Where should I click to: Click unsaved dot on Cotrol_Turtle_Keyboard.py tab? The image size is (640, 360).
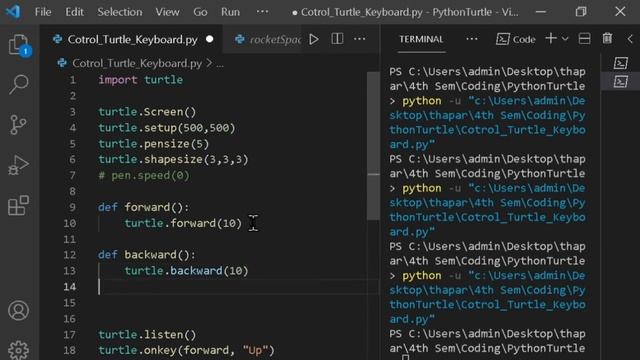(210, 39)
